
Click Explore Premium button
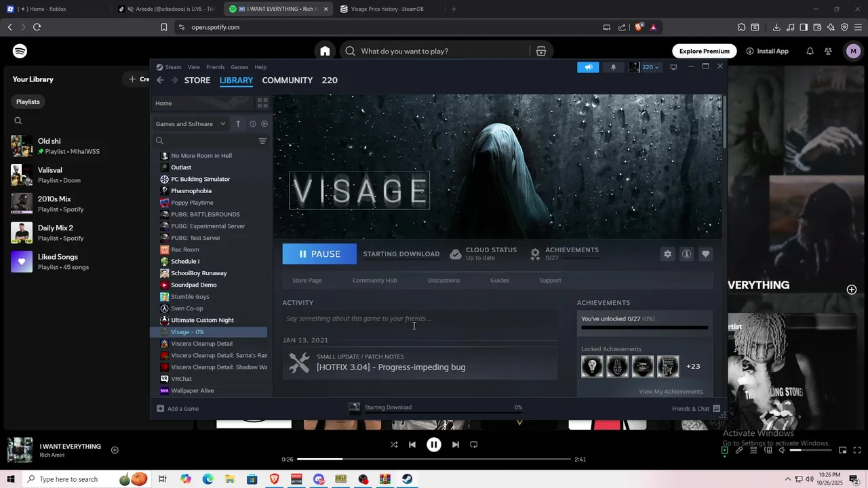click(x=705, y=51)
